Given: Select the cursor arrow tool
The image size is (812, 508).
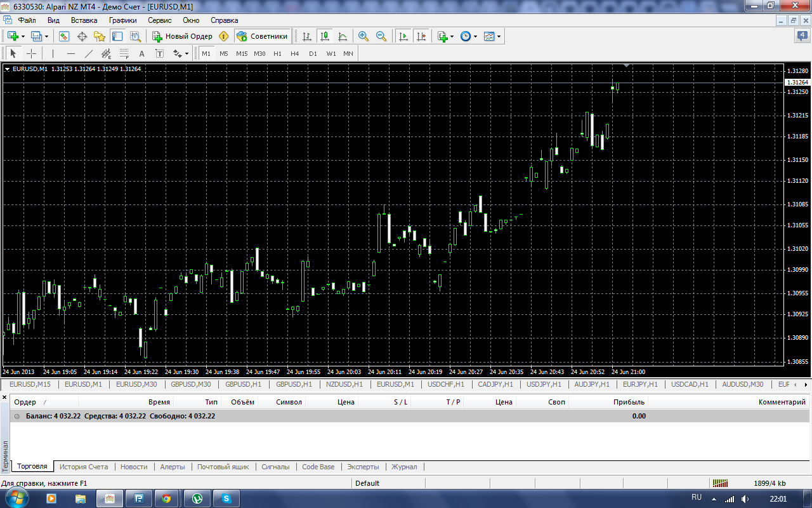Looking at the screenshot, I should pos(13,53).
